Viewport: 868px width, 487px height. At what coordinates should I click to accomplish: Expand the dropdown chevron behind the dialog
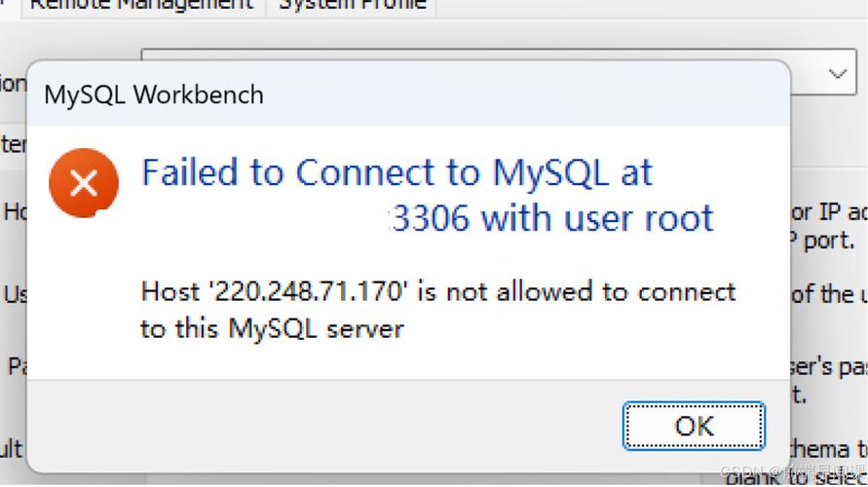(836, 74)
